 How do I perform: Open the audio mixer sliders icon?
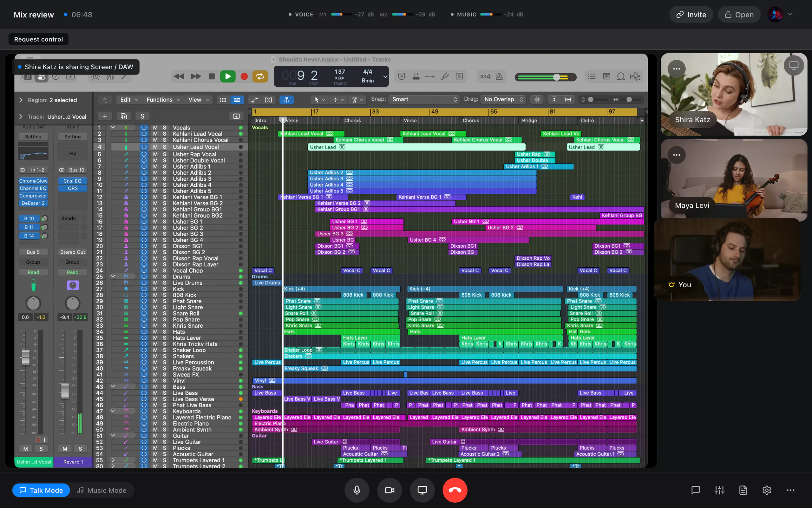(x=719, y=490)
